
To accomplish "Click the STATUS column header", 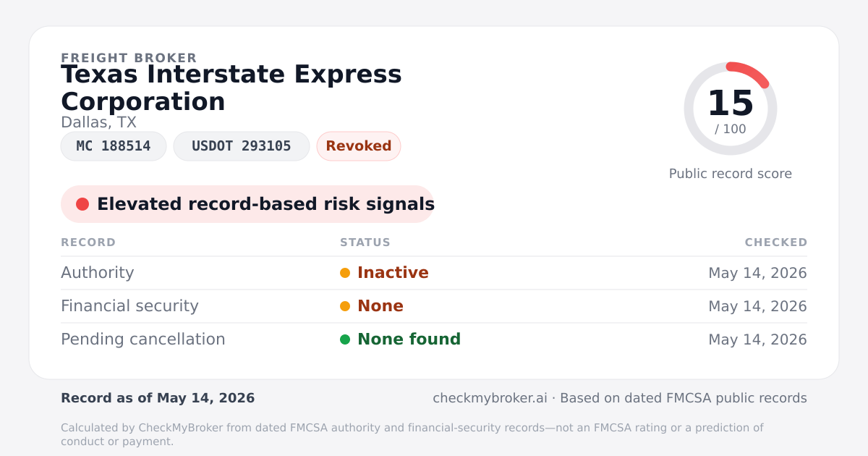I will [x=365, y=242].
